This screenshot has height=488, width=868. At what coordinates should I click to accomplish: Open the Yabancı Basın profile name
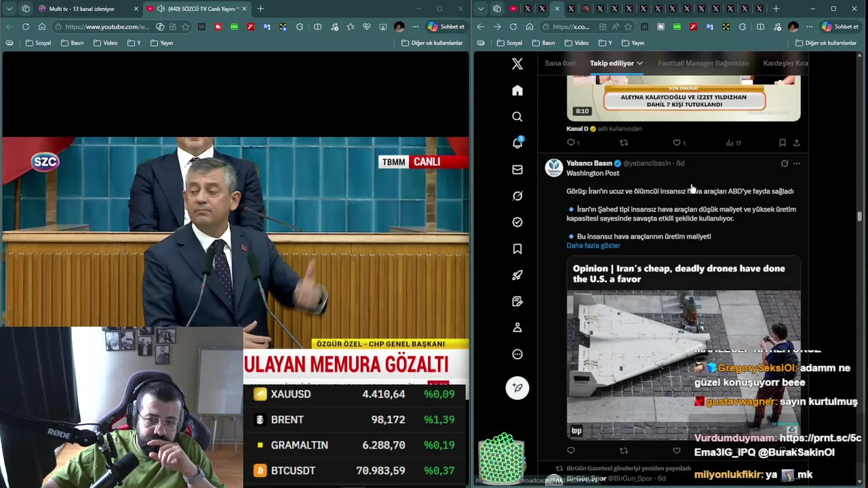(589, 163)
